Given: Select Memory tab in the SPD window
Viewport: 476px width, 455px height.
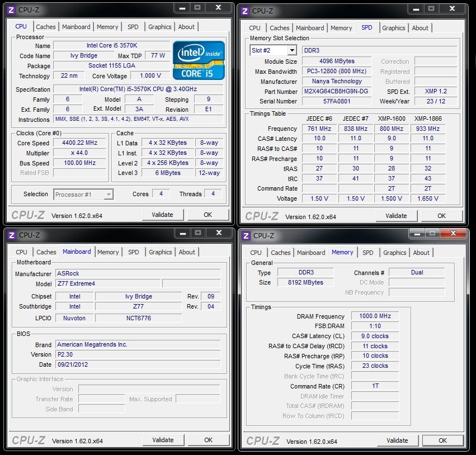Looking at the screenshot, I should click(x=341, y=28).
